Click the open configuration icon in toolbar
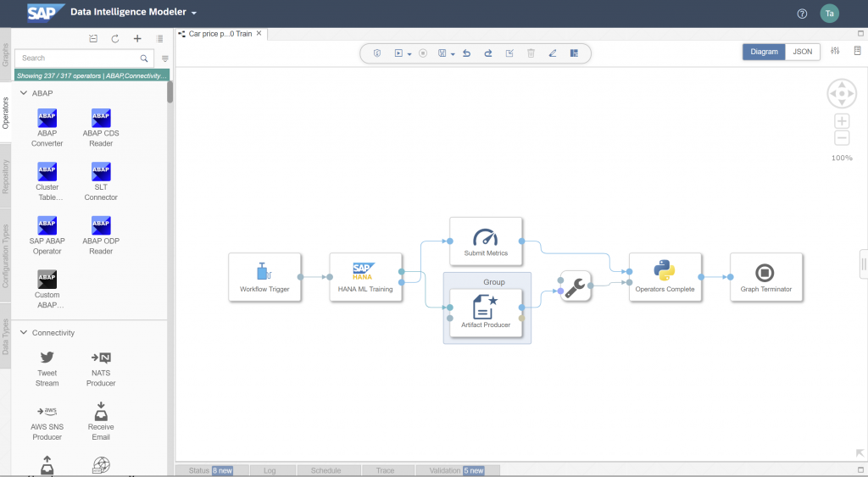The image size is (868, 477). (509, 53)
